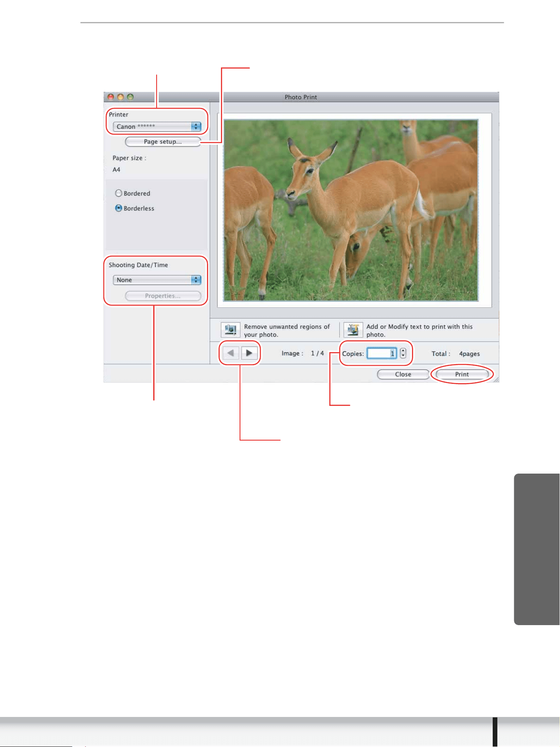Click the impala photo preview
This screenshot has height=747, width=560.
click(351, 210)
